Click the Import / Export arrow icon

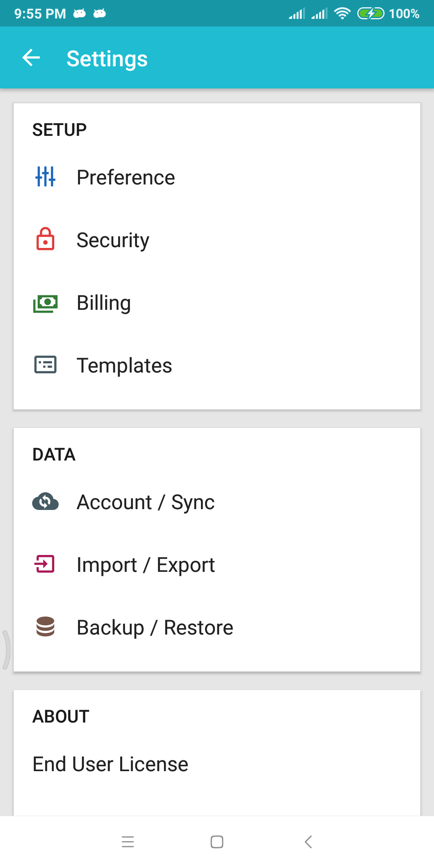point(45,564)
